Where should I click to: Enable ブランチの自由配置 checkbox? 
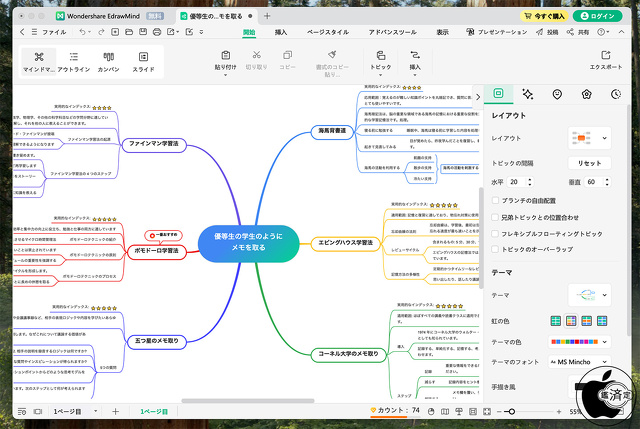tap(496, 200)
